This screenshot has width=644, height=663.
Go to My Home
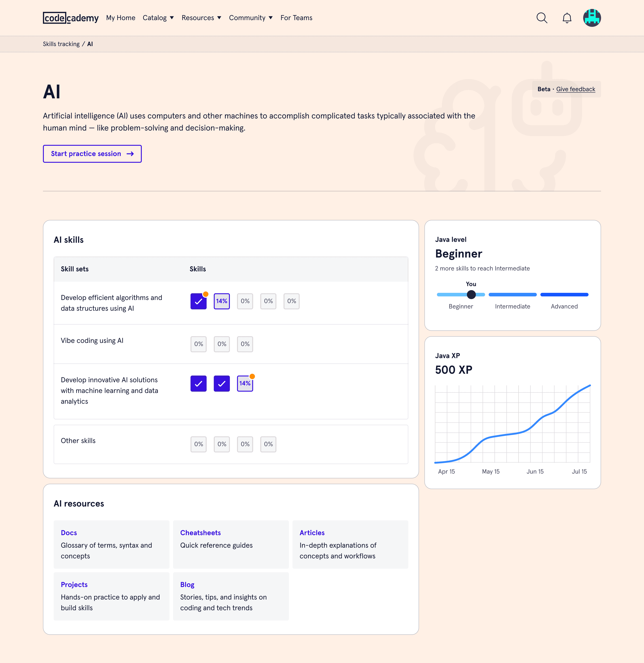click(x=121, y=18)
